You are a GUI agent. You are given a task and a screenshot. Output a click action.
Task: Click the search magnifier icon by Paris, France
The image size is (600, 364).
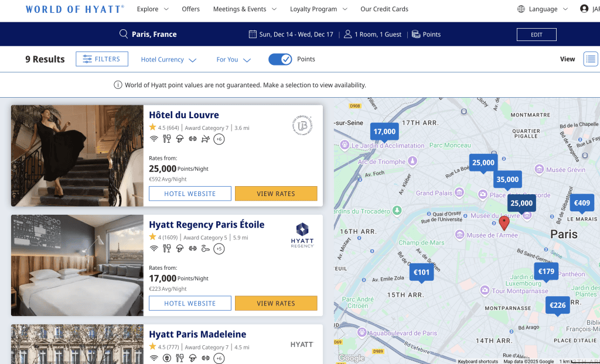(x=123, y=34)
